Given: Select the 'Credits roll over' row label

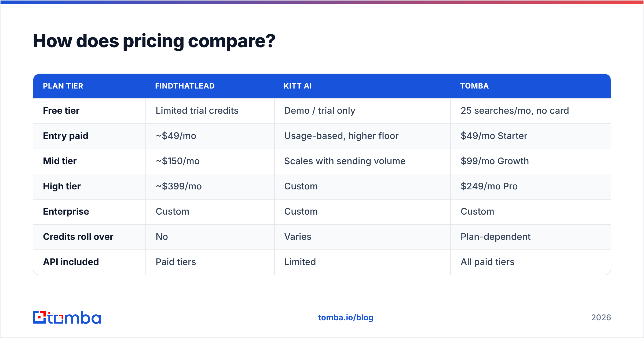Looking at the screenshot, I should [78, 237].
